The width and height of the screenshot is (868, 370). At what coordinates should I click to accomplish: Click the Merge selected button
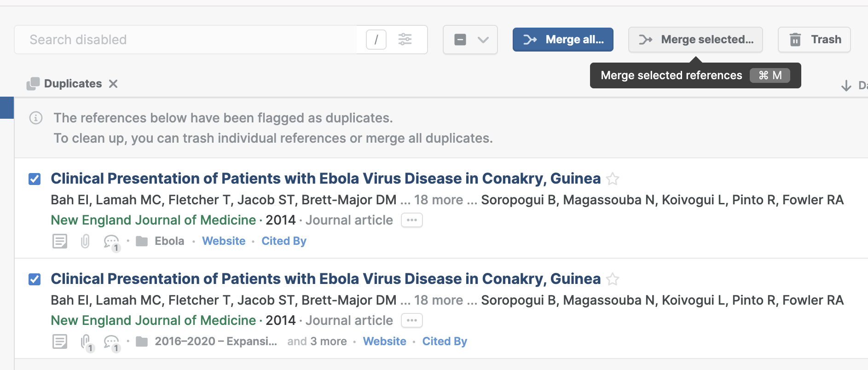tap(695, 40)
